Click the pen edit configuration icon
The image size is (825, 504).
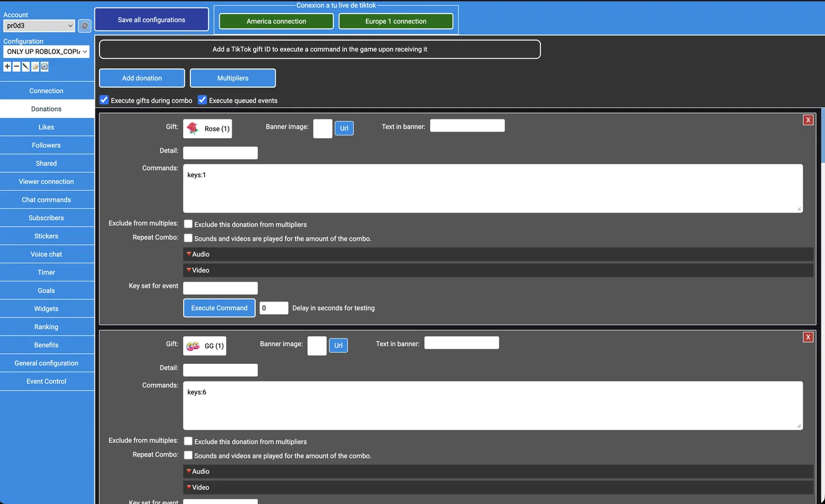point(26,67)
